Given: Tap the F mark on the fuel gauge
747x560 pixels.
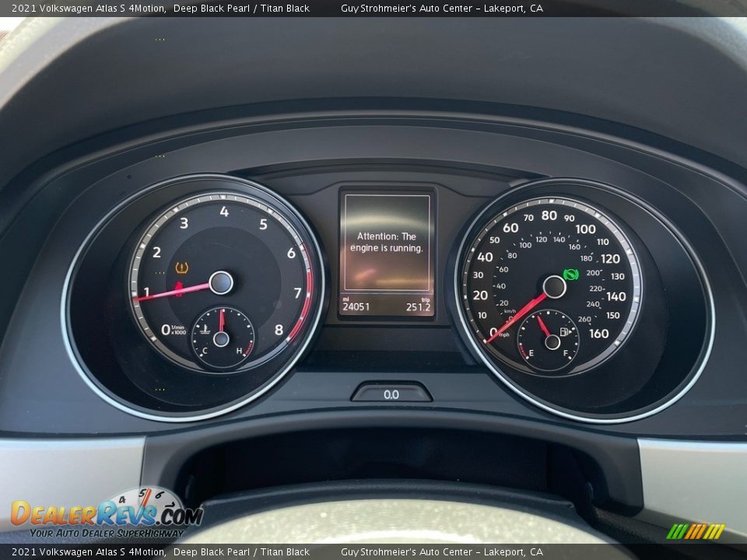Looking at the screenshot, I should coord(566,353).
